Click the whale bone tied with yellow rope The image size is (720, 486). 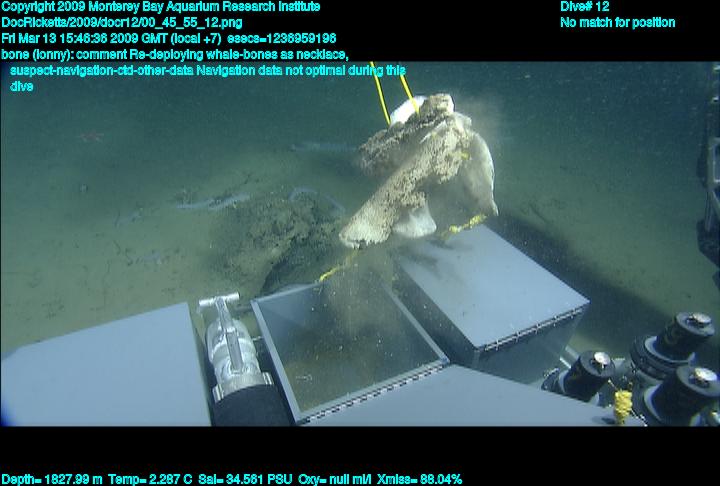click(420, 170)
